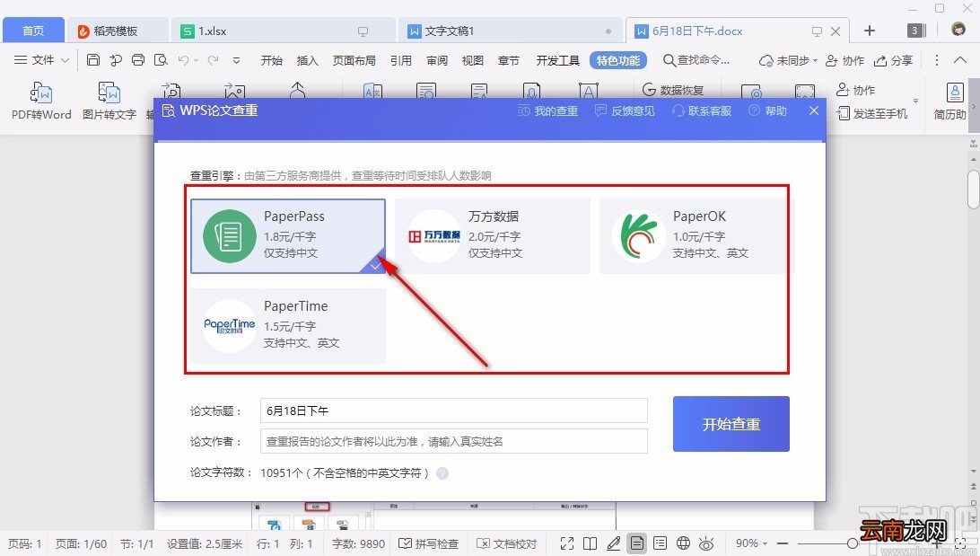This screenshot has height=556, width=980.
Task: Open the 开发工具 ribbon tab
Action: click(557, 60)
